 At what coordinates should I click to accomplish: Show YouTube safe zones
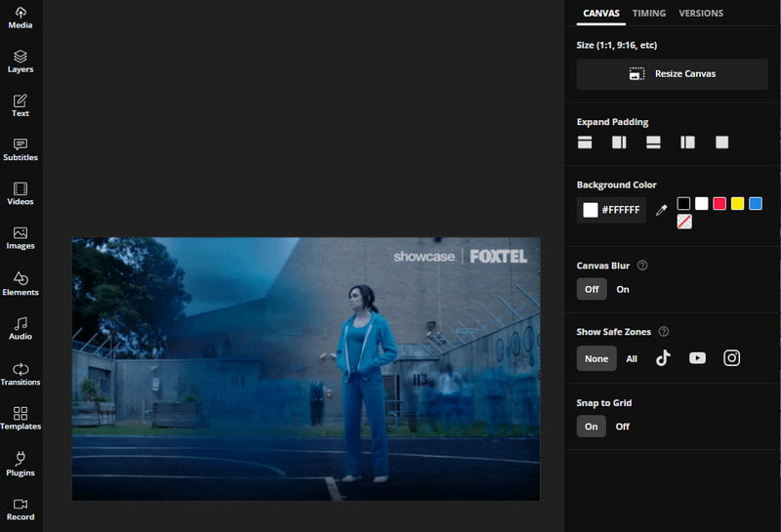[697, 358]
